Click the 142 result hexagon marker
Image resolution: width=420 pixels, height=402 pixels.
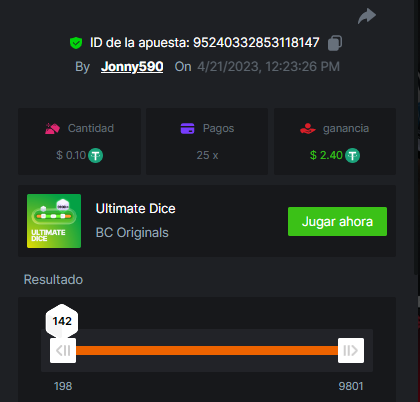(62, 321)
